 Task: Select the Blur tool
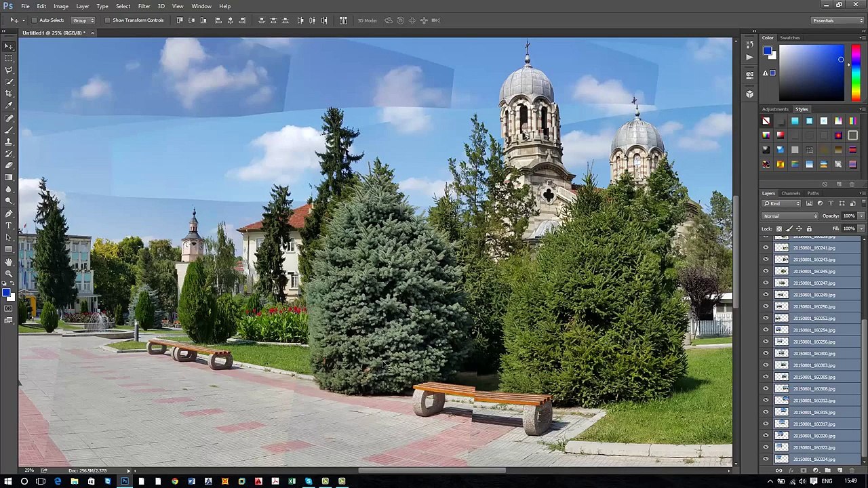[x=9, y=189]
